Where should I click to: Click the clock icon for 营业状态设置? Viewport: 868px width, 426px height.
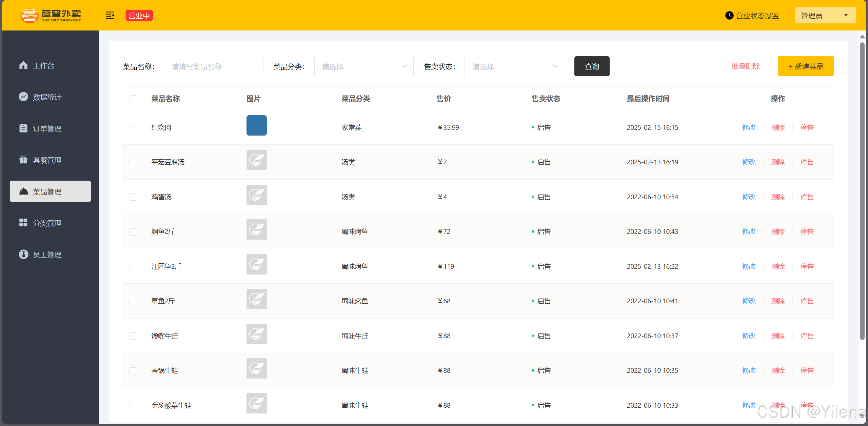click(x=729, y=16)
